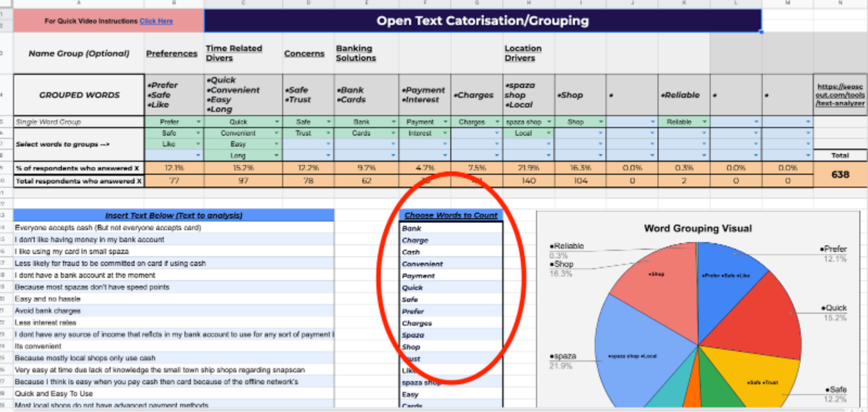868x412 pixels.
Task: Select 'Cash' in the Choose Words to Count list
Action: (451, 252)
